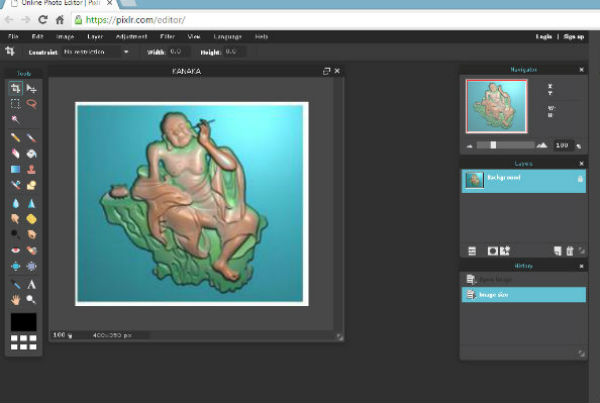Select the Open image history state

(x=523, y=279)
